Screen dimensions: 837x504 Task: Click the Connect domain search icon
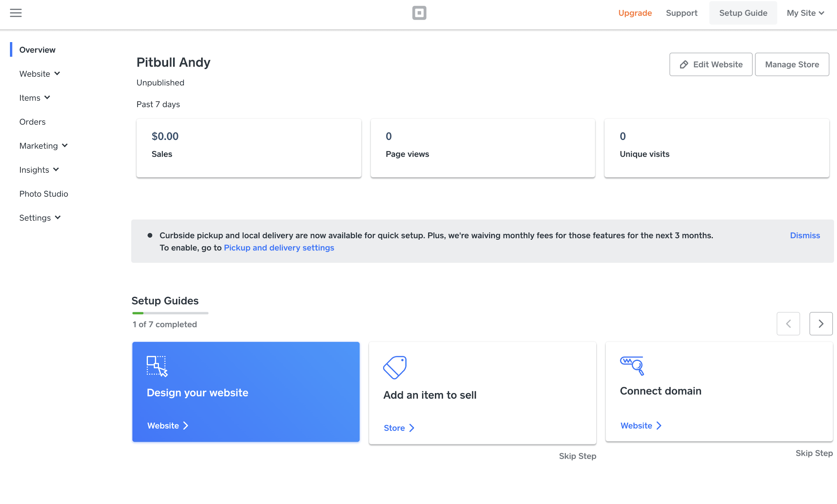pyautogui.click(x=632, y=365)
